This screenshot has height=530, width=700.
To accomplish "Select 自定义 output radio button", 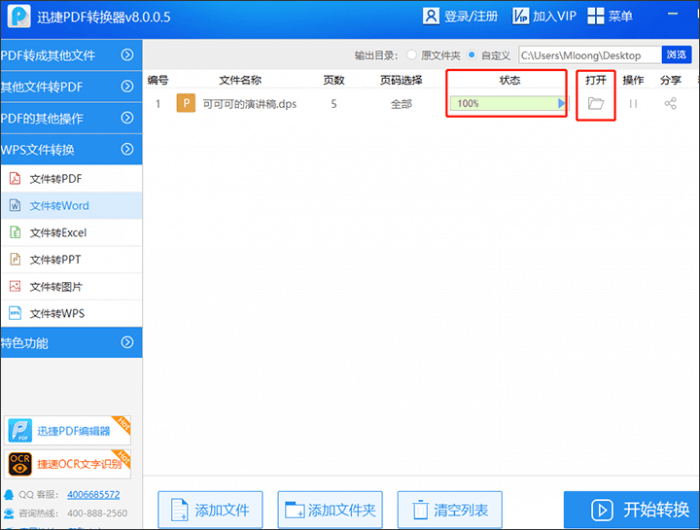I will 471,55.
